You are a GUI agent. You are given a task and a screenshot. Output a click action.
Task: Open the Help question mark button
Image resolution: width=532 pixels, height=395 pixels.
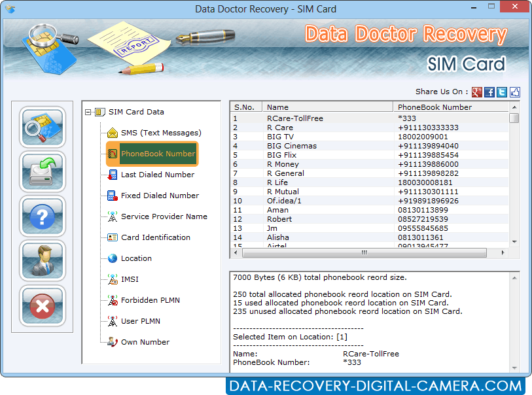(43, 216)
